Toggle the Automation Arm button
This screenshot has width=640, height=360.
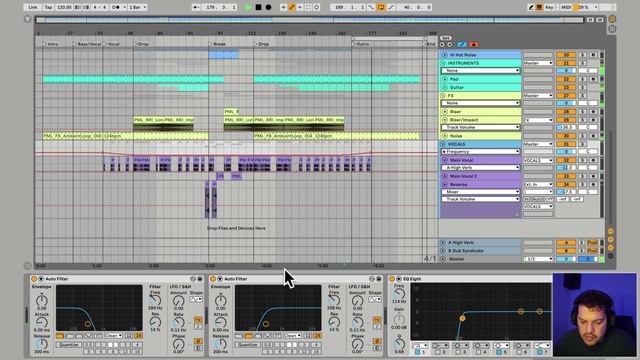coord(292,7)
